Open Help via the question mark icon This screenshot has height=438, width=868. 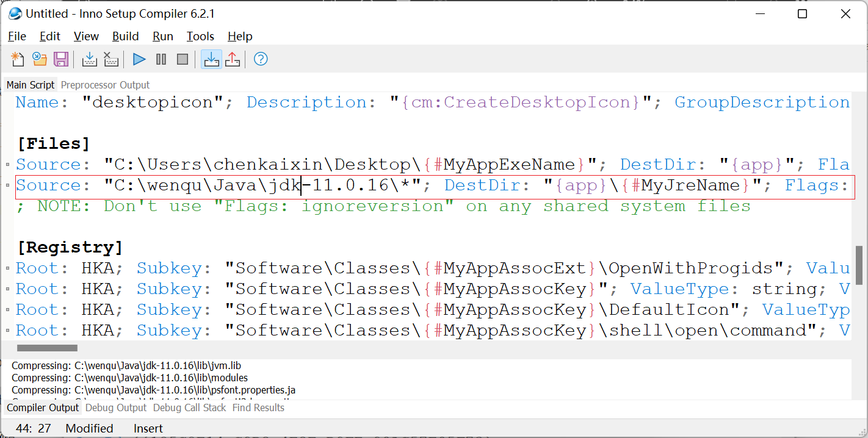(261, 59)
